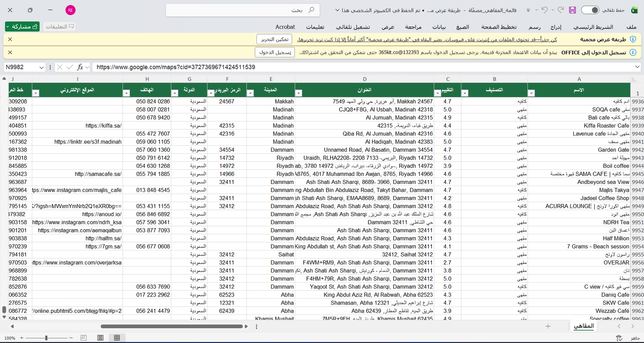This screenshot has width=644, height=343.
Task: Open the رسم (Draw) tab
Action: (535, 27)
